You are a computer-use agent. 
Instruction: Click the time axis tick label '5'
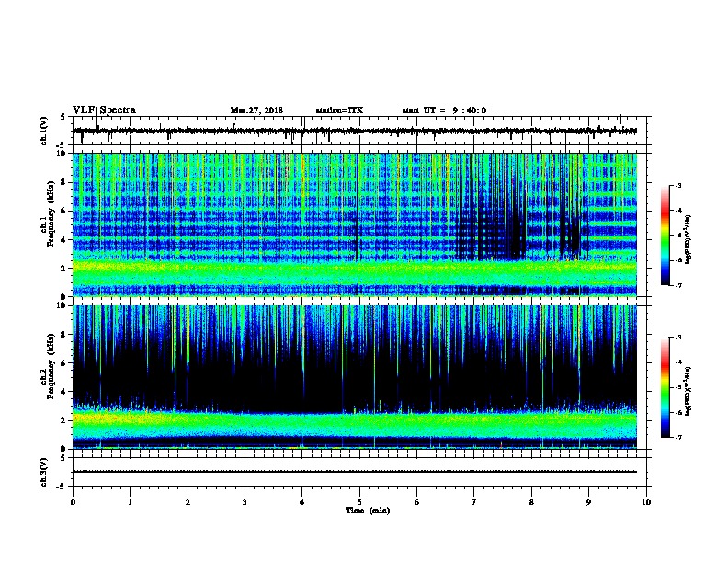coord(359,502)
